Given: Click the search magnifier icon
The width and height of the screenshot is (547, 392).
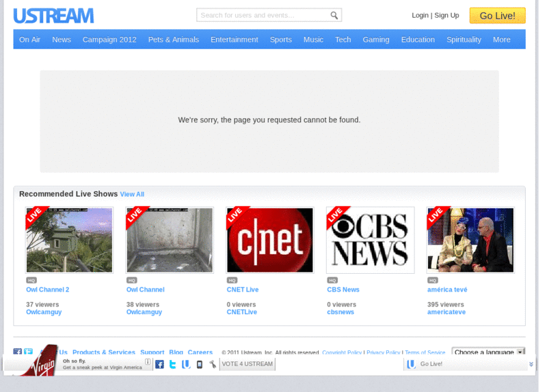Looking at the screenshot, I should click(334, 15).
